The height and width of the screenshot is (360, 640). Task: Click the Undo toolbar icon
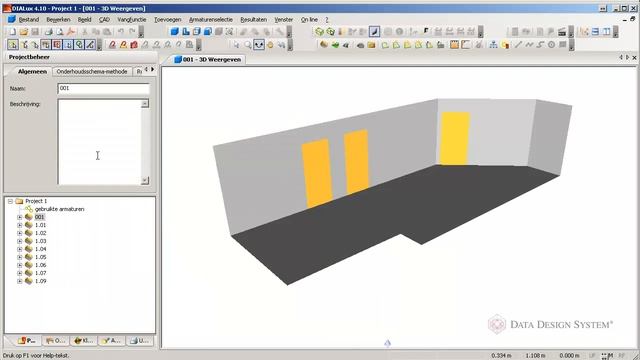[121, 32]
